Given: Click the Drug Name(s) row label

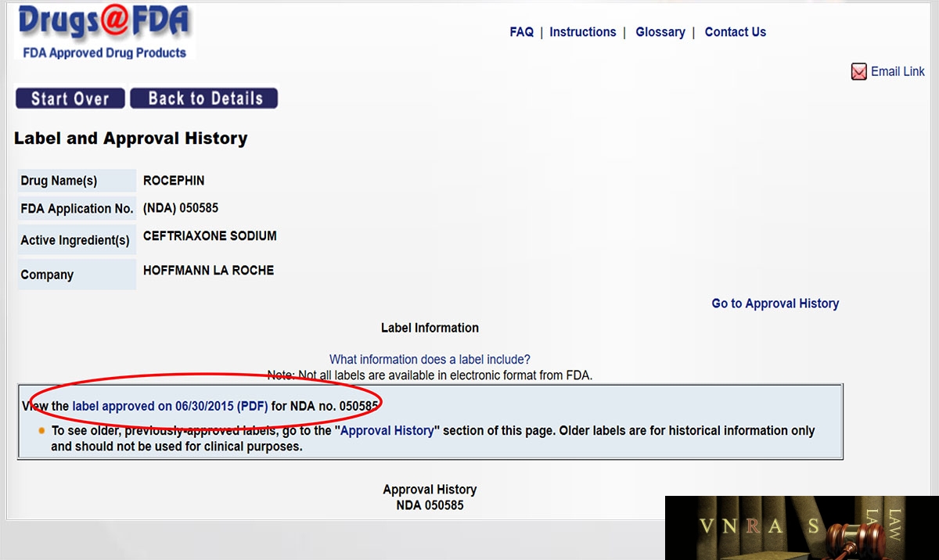Looking at the screenshot, I should [77, 181].
